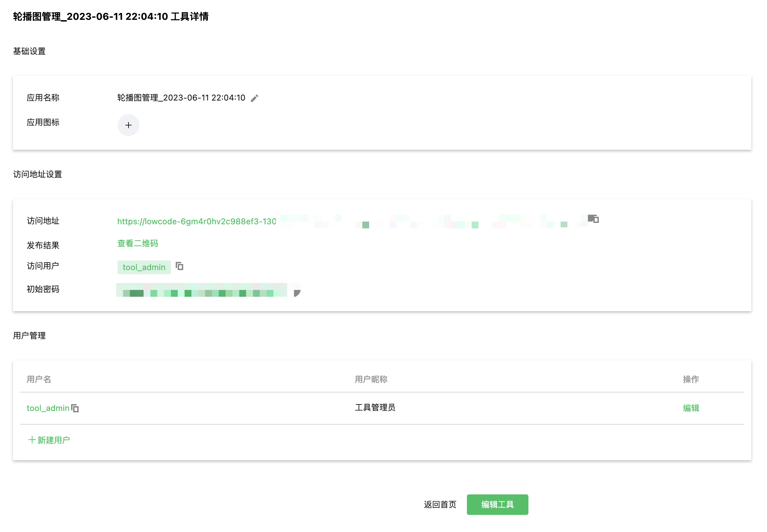Copy tool_admin from the user table row
The image size is (767, 532).
tap(75, 408)
